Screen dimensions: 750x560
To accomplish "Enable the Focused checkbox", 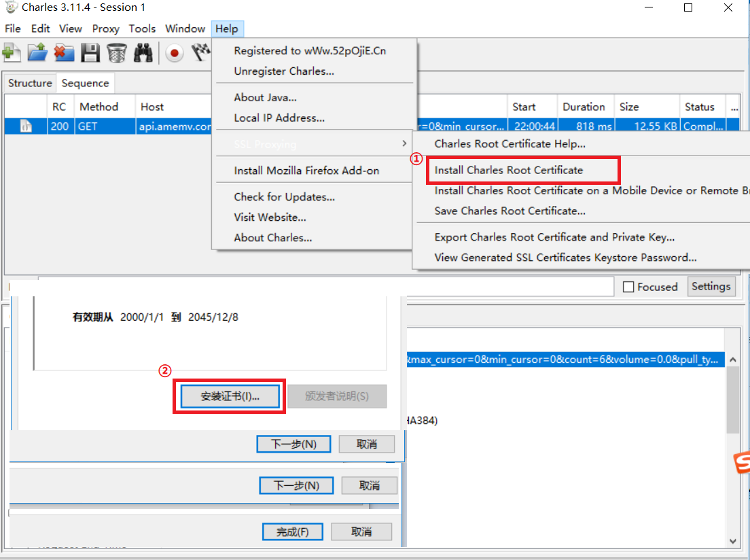I will tap(628, 287).
